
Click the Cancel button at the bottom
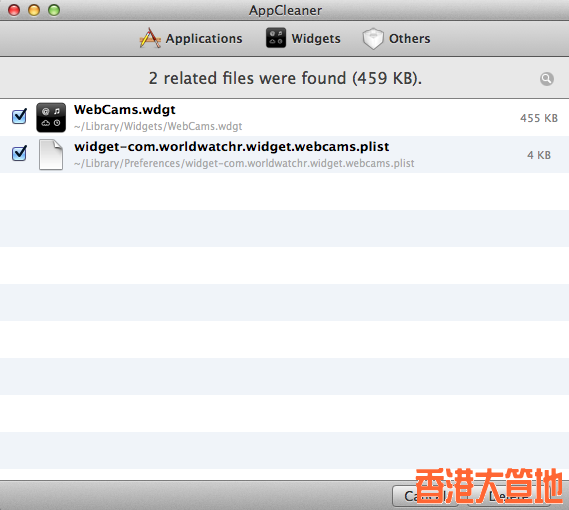(425, 496)
